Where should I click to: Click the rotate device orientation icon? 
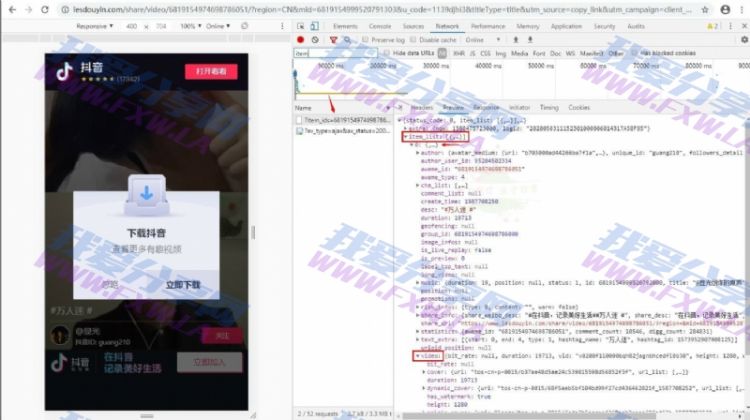click(245, 26)
